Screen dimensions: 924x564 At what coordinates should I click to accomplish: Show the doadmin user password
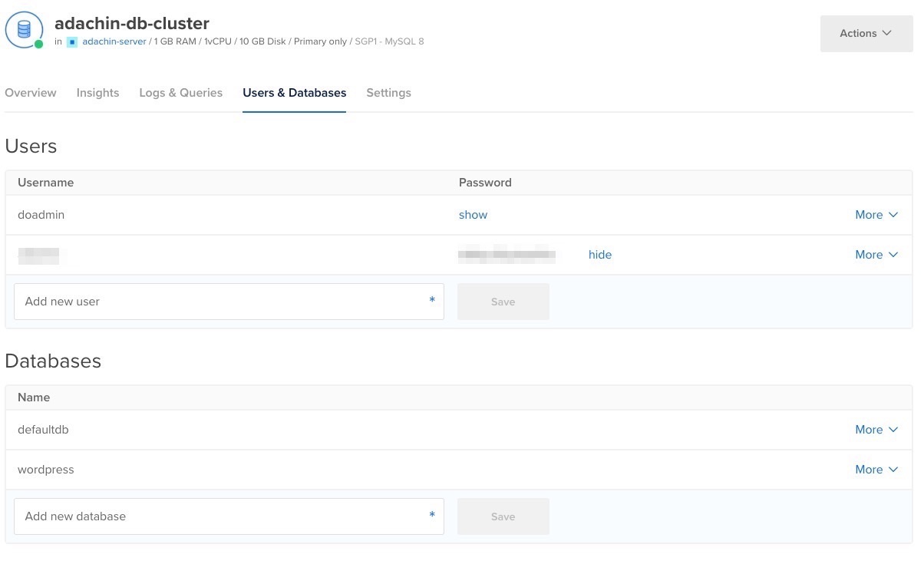coord(473,215)
